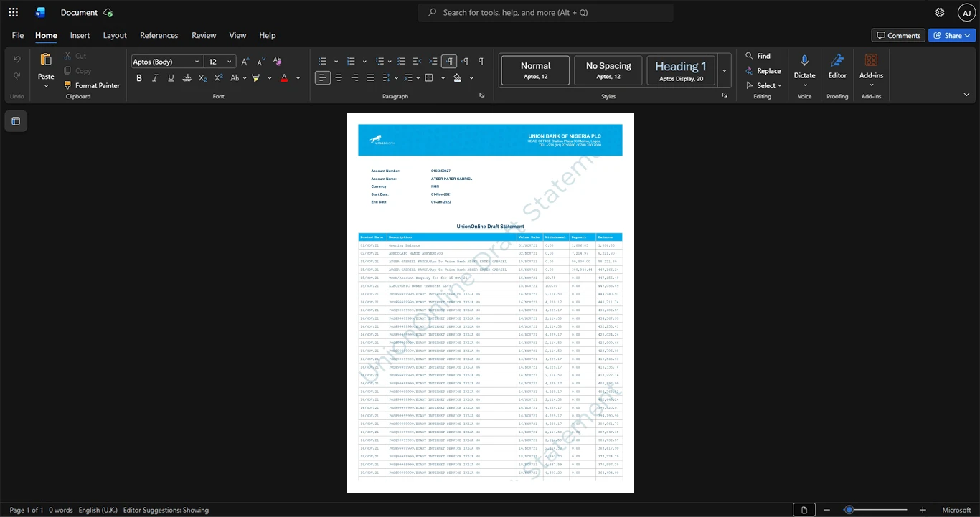Viewport: 980px width, 517px height.
Task: Switch to the Review tab
Action: click(204, 35)
